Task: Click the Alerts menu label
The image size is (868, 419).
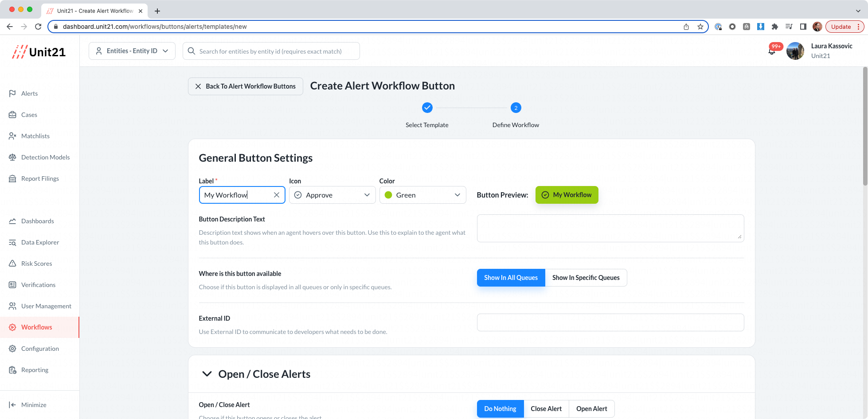Action: pyautogui.click(x=29, y=93)
